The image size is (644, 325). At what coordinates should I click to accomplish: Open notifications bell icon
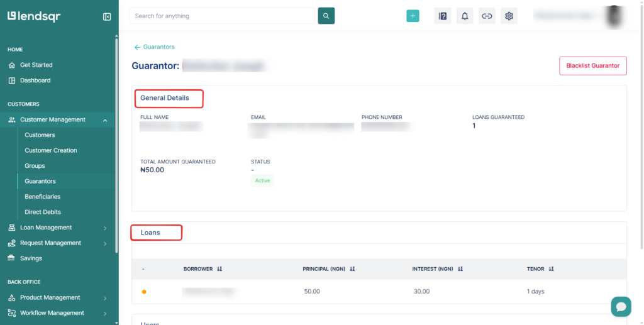465,16
